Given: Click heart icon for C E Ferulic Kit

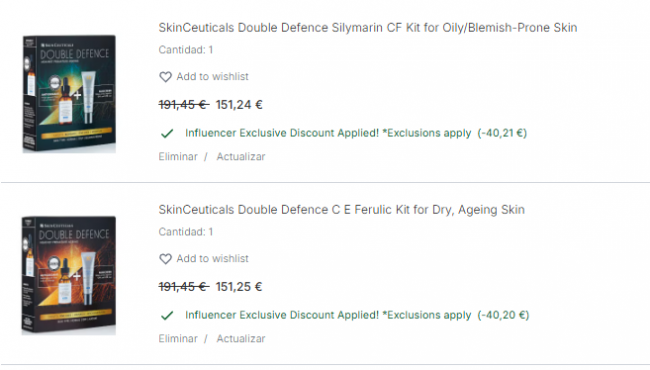Looking at the screenshot, I should (x=165, y=259).
